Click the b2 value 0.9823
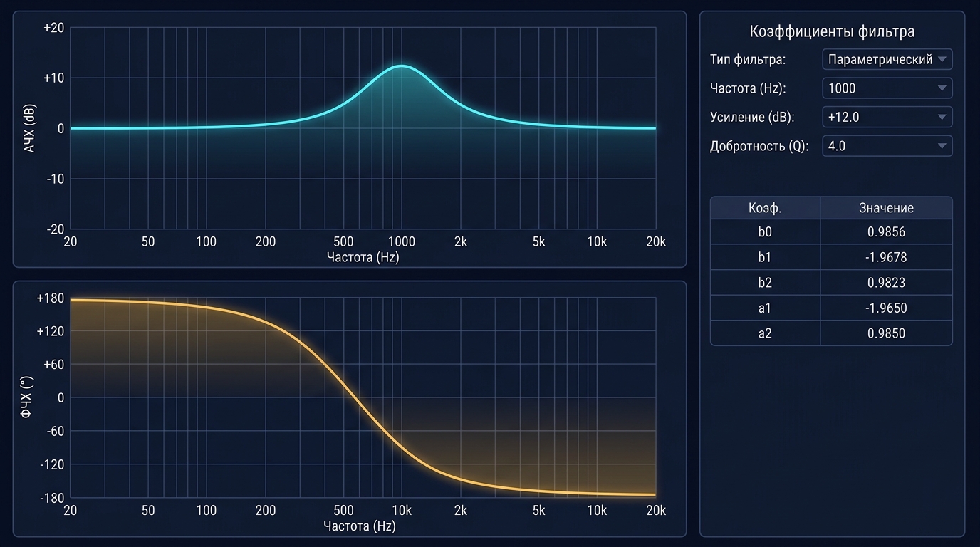 pyautogui.click(x=886, y=283)
